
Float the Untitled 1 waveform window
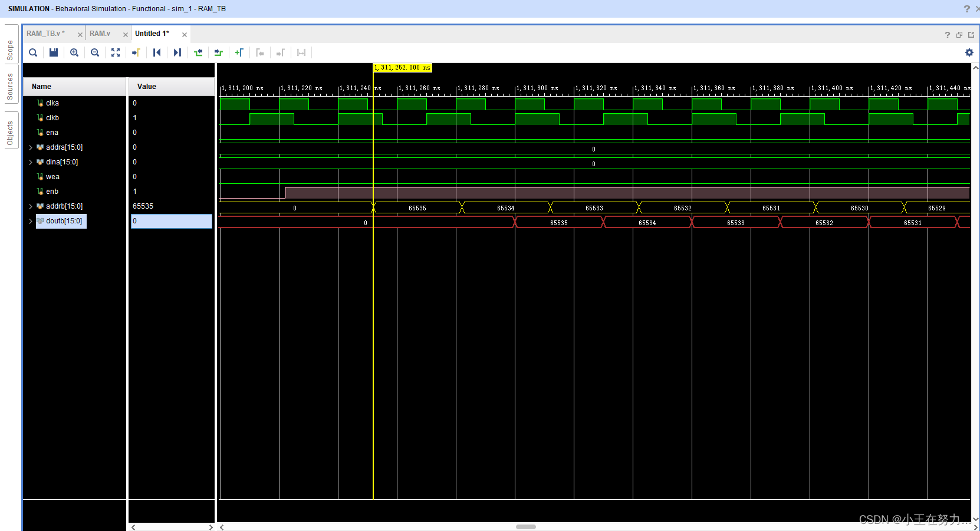(x=959, y=34)
